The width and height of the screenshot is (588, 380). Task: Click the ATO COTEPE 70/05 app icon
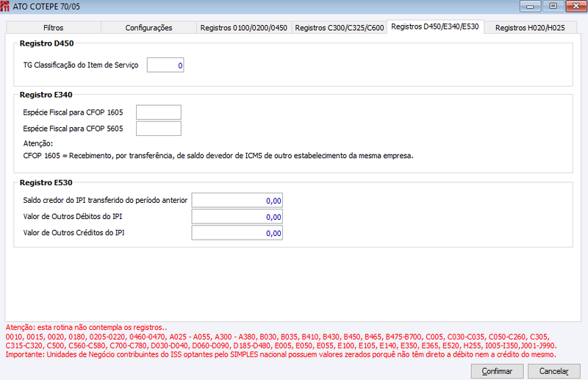click(x=5, y=7)
